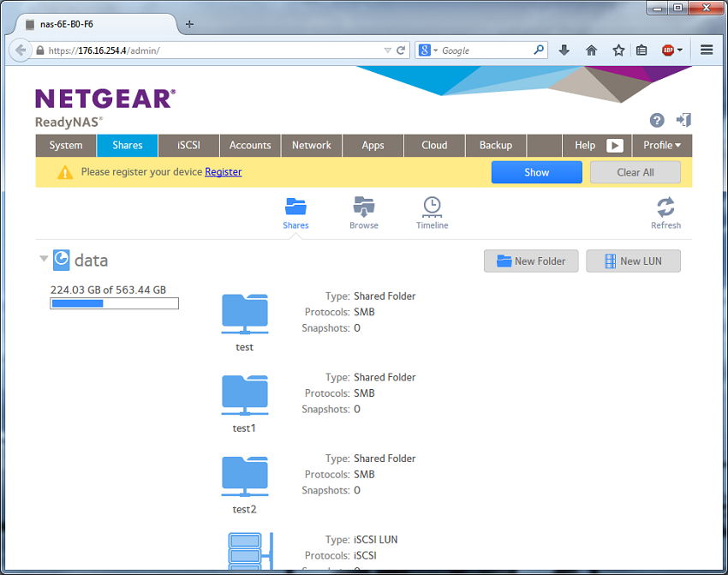Click the data volume name

point(91,261)
